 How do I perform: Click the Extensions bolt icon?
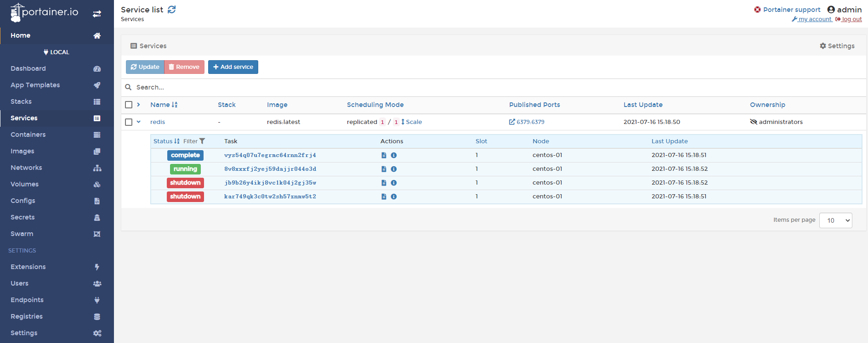97,267
